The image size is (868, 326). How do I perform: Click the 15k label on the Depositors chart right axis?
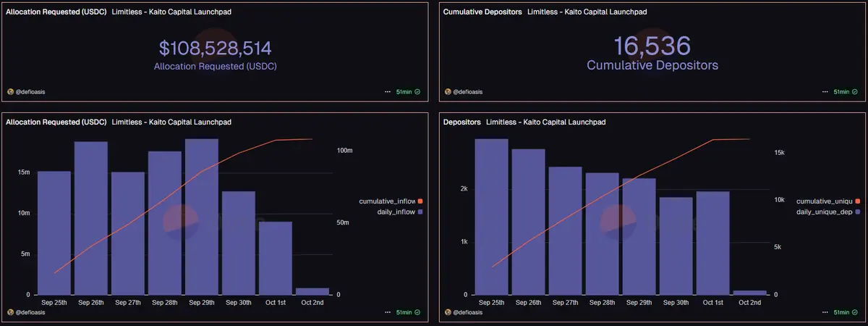tap(780, 153)
